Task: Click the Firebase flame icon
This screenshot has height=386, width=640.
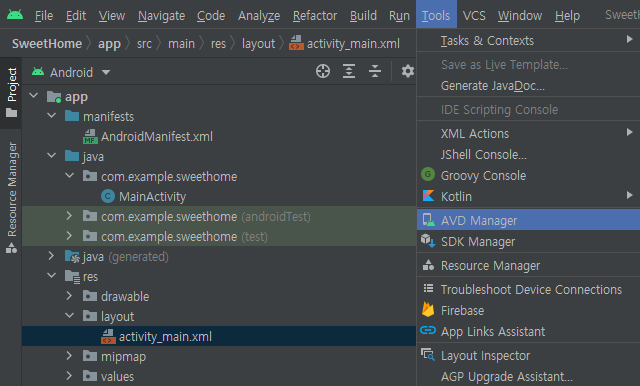Action: click(428, 310)
